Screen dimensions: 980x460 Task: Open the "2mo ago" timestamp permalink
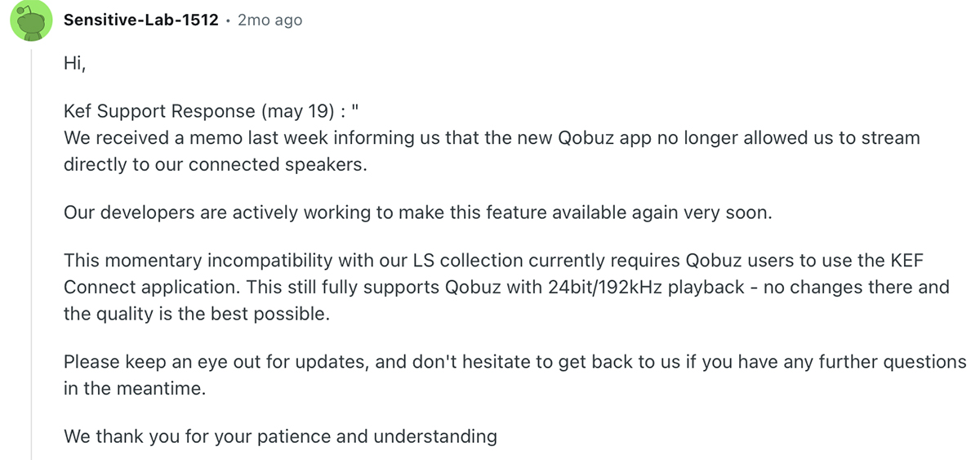click(269, 20)
